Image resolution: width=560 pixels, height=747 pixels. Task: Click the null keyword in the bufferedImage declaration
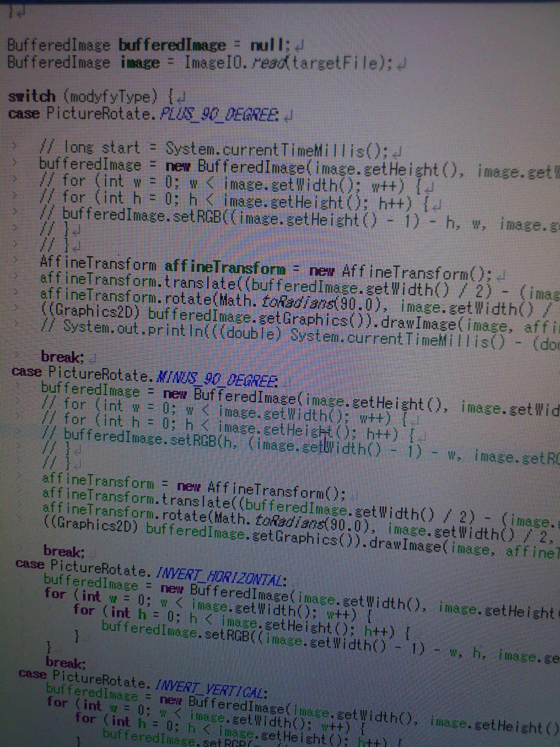(269, 45)
